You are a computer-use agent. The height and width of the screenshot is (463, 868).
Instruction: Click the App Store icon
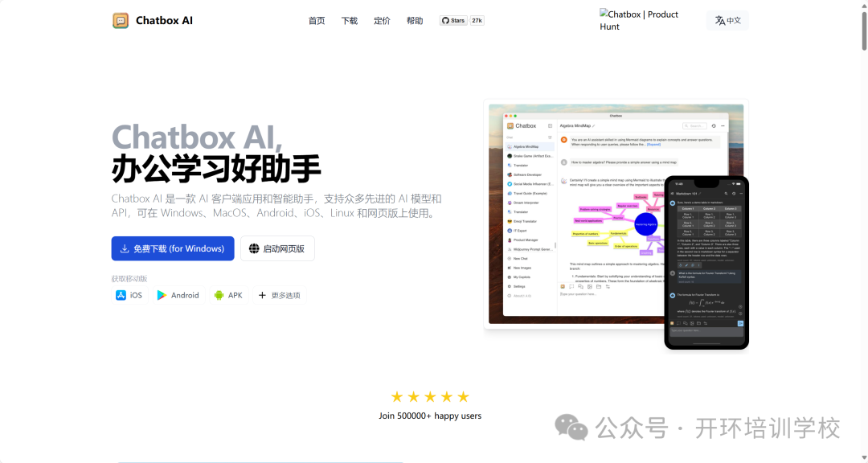121,295
